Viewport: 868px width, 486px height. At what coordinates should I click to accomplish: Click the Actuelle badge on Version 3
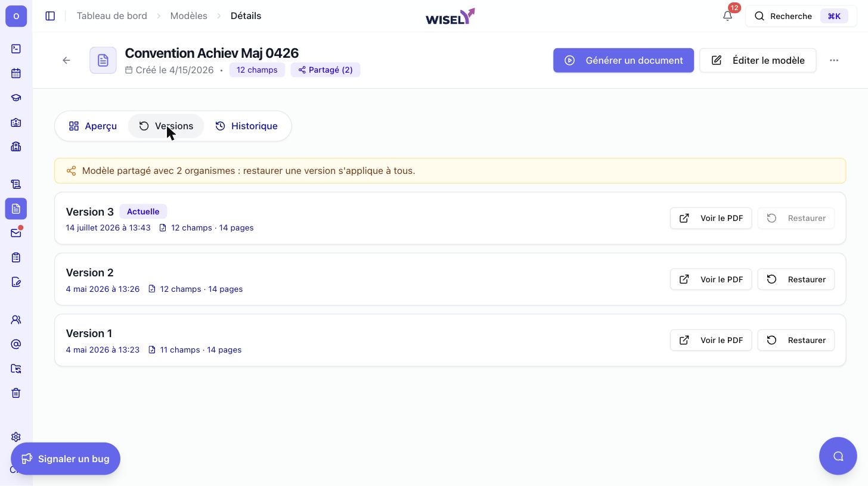coord(143,211)
